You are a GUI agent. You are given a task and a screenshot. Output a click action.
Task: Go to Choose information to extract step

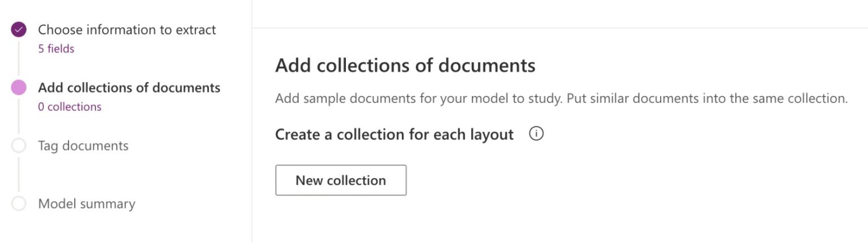coord(127,29)
